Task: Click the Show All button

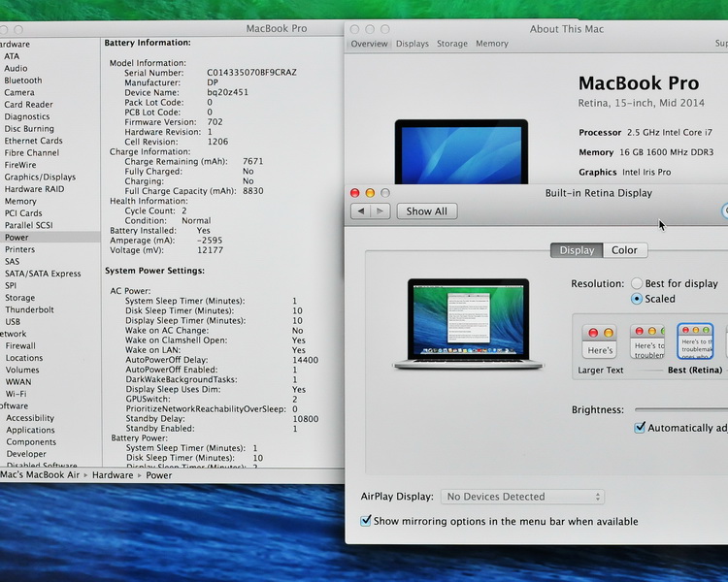Action: click(x=427, y=211)
